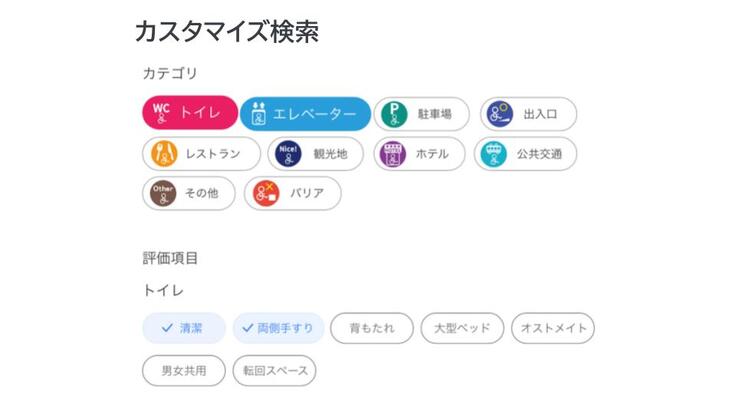Enable the オストメイト filter chip
This screenshot has height=414, width=736.
point(552,328)
